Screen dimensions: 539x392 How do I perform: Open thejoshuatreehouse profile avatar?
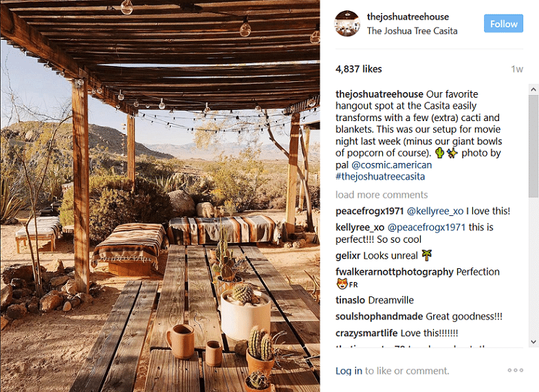coord(348,23)
